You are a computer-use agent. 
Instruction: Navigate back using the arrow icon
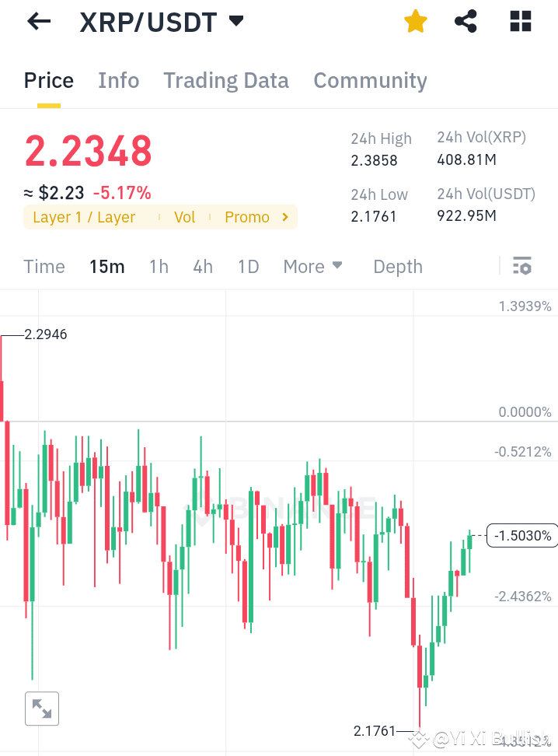(37, 21)
